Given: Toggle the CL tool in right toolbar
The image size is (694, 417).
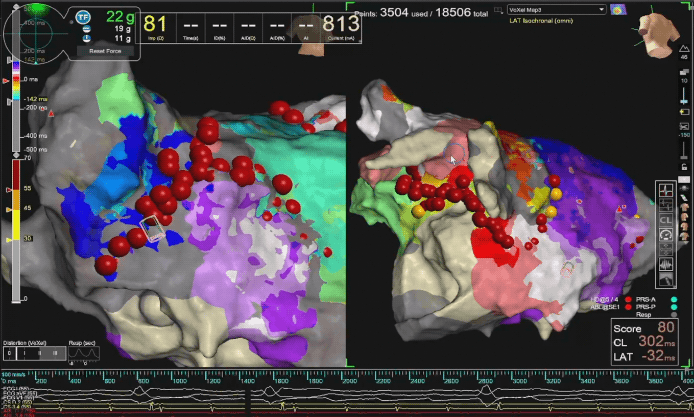Looking at the screenshot, I should click(666, 219).
